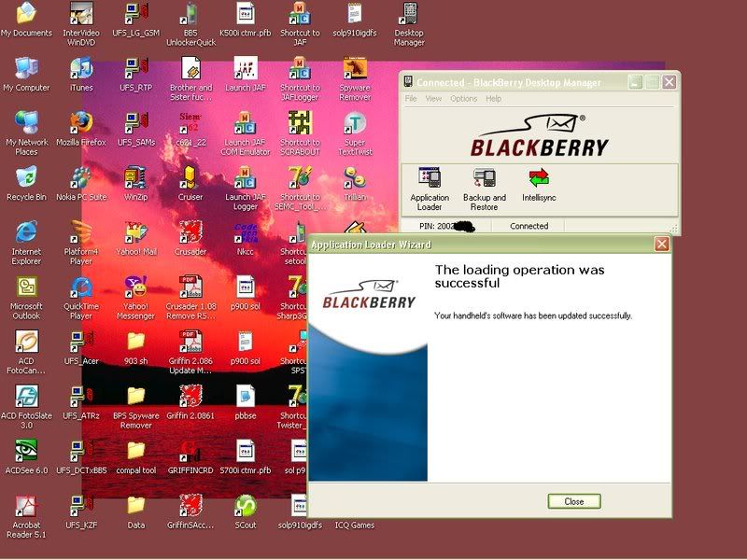Screen dimensions: 747x560
Task: Select the Shortcut to SCRABOUT icon
Action: coord(300,133)
